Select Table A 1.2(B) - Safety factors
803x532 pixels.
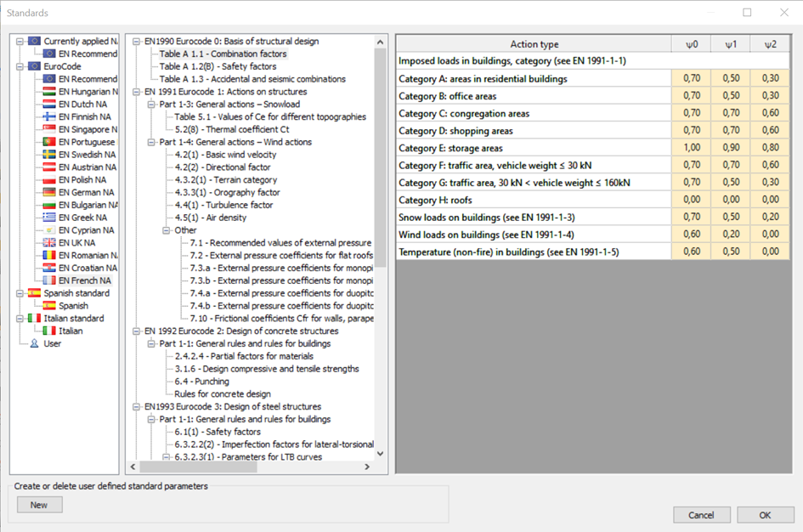(218, 66)
